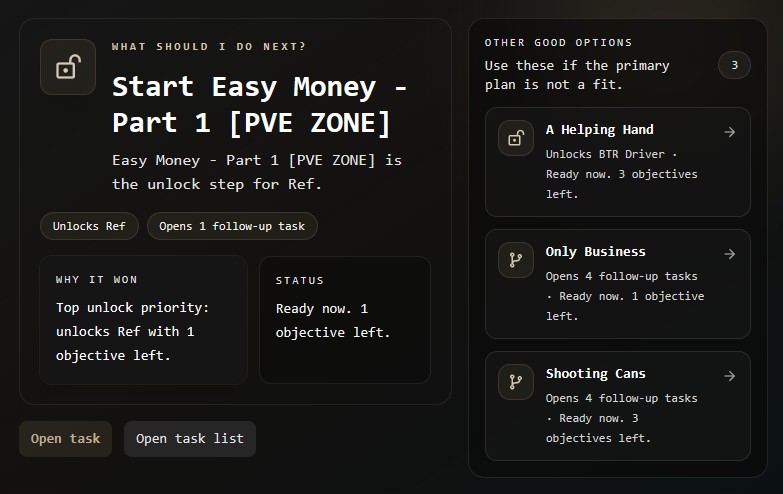Click the Other Good Options header
This screenshot has height=494, width=783.
(558, 42)
